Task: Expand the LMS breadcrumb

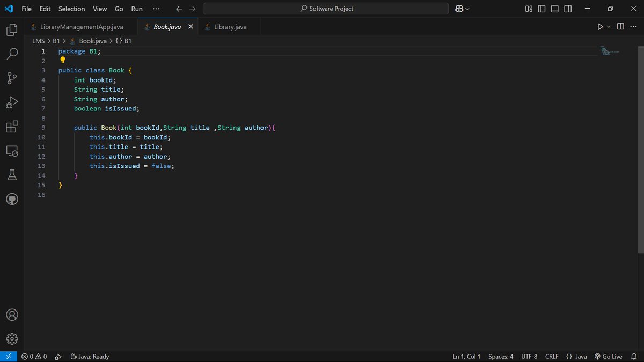Action: pyautogui.click(x=39, y=41)
